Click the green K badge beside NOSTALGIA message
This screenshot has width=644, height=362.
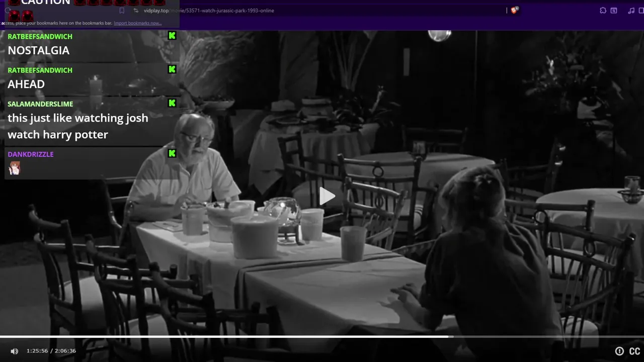tap(172, 36)
